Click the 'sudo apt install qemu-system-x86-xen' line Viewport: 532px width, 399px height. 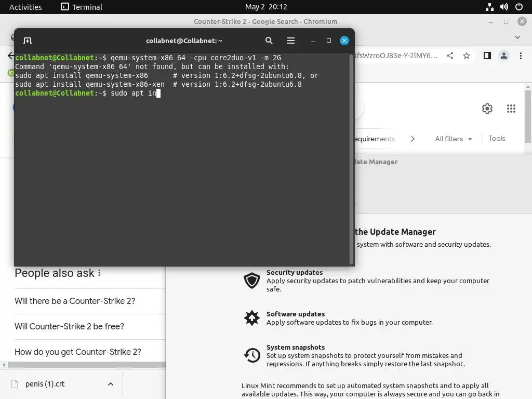pos(158,85)
